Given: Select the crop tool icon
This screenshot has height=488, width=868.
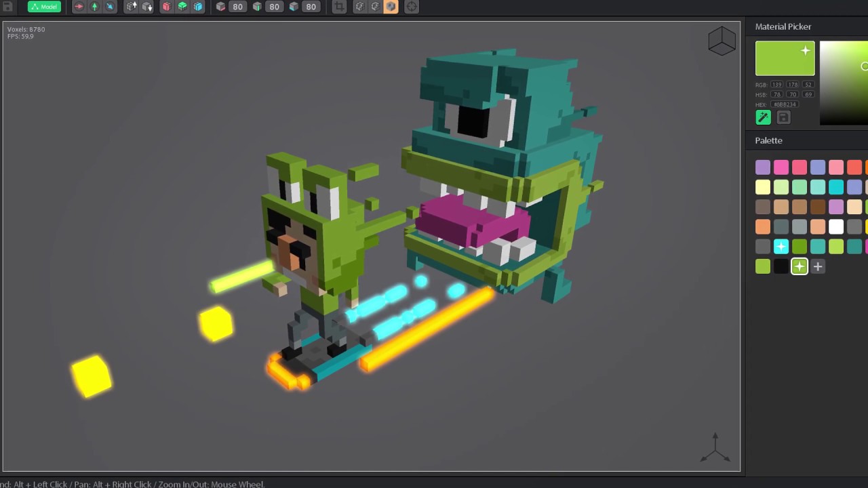Looking at the screenshot, I should [x=339, y=7].
